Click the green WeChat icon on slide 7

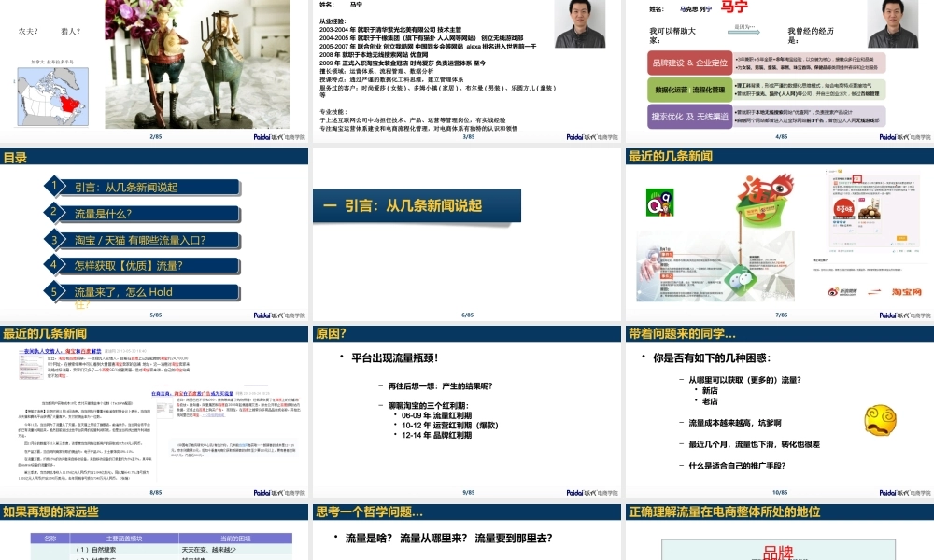pos(742,278)
